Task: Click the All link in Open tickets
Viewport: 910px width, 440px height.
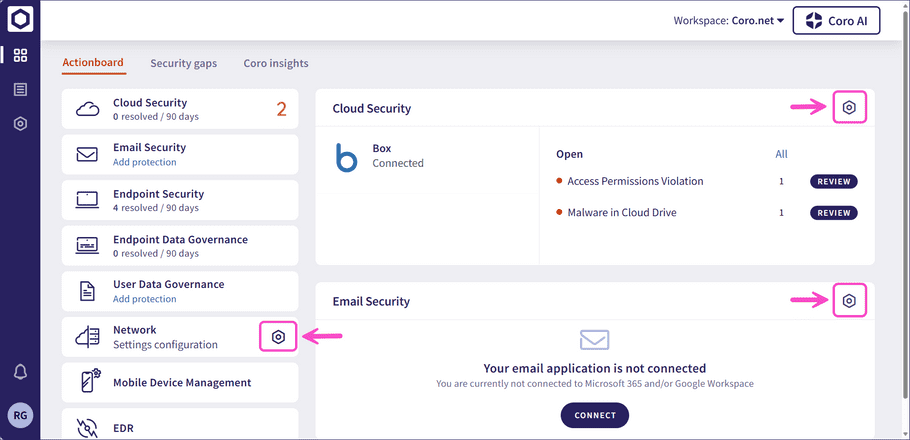Action: point(781,154)
